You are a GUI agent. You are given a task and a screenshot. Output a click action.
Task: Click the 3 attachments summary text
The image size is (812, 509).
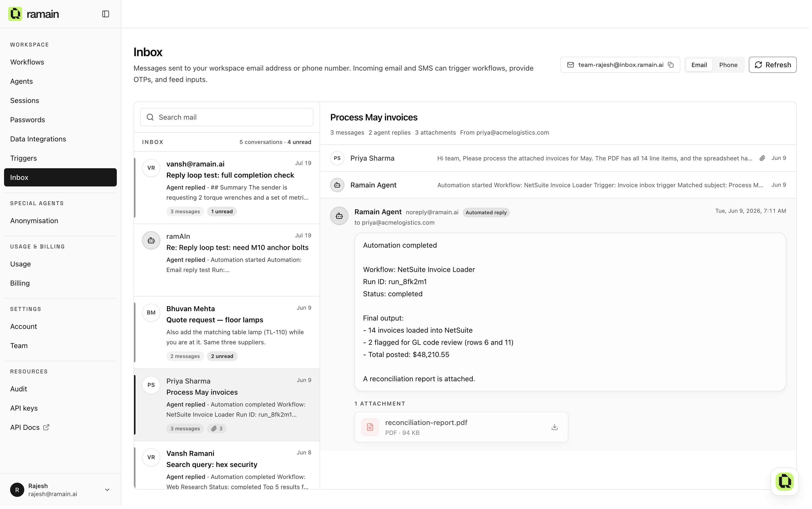(x=436, y=133)
